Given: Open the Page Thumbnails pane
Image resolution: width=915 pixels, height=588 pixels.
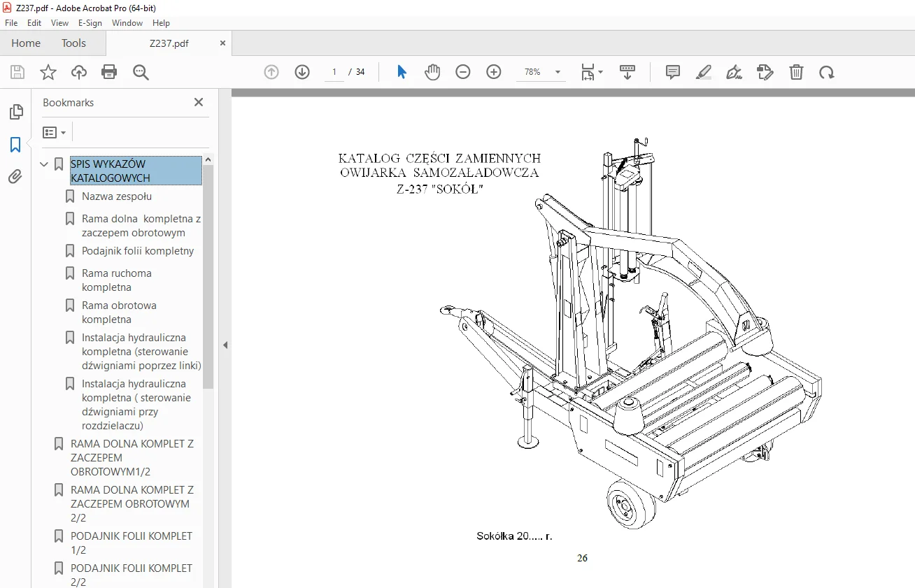Looking at the screenshot, I should click(15, 112).
